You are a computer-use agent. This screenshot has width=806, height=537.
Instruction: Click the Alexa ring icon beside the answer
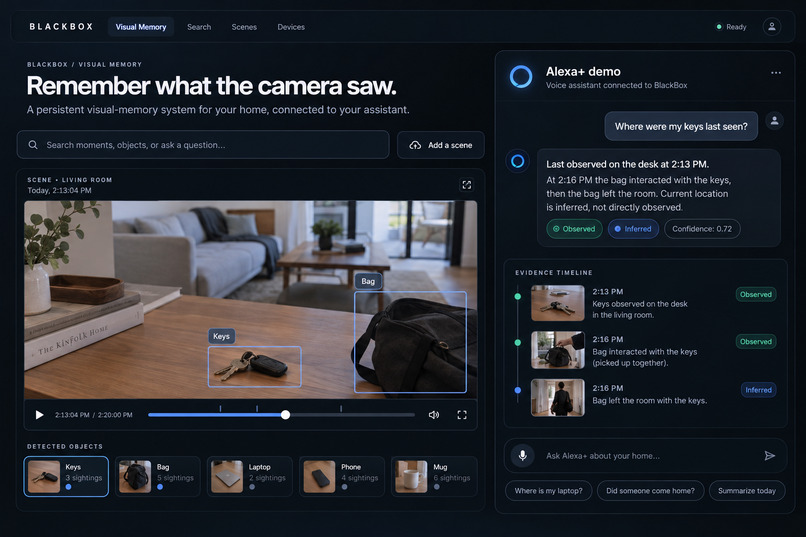[x=518, y=161]
